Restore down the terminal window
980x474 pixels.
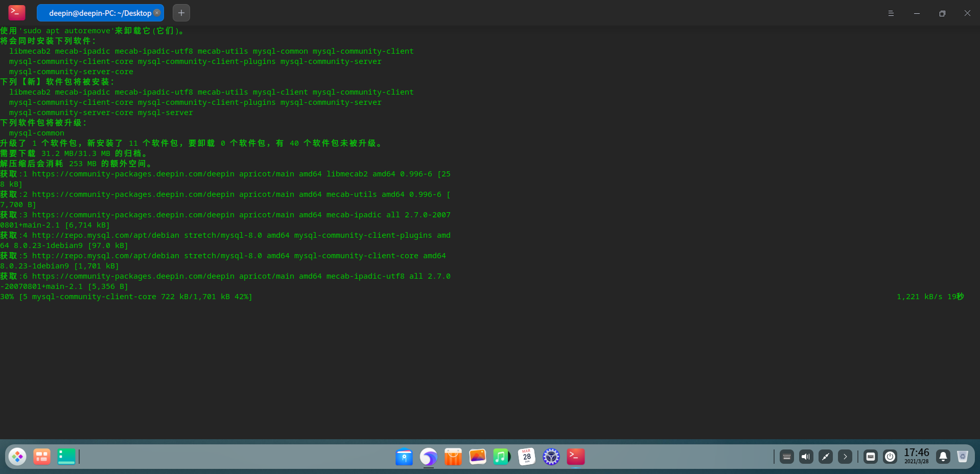942,13
